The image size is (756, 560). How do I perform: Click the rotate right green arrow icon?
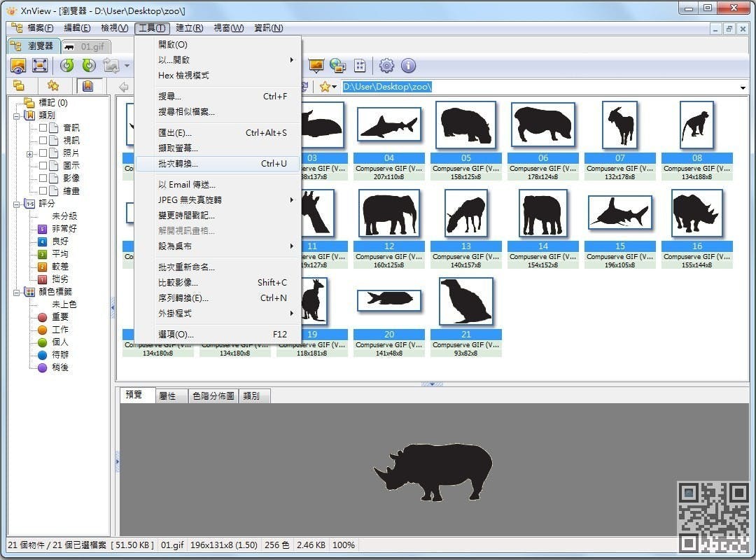pyautogui.click(x=89, y=65)
